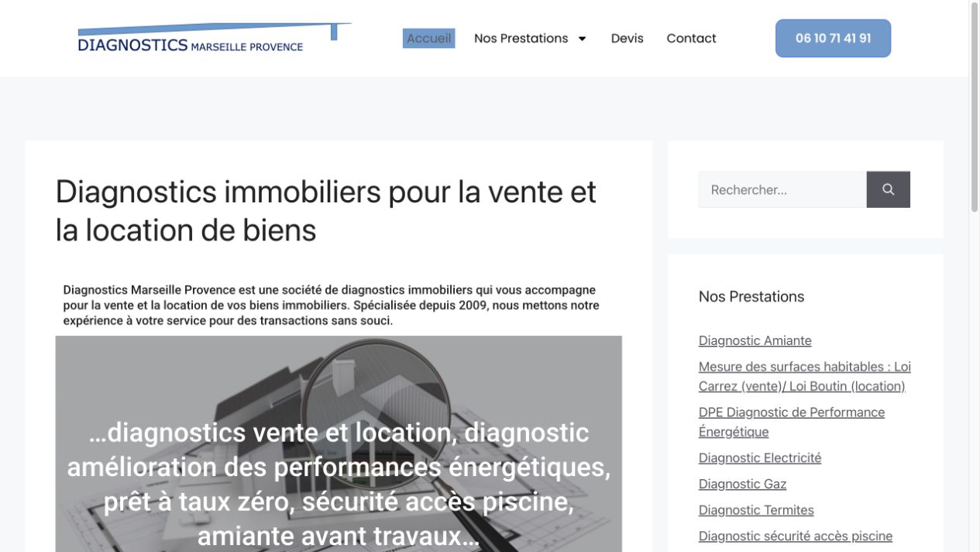Viewport: 980px width, 552px height.
Task: Open Mesure des surfaces habitables link
Action: pos(804,376)
